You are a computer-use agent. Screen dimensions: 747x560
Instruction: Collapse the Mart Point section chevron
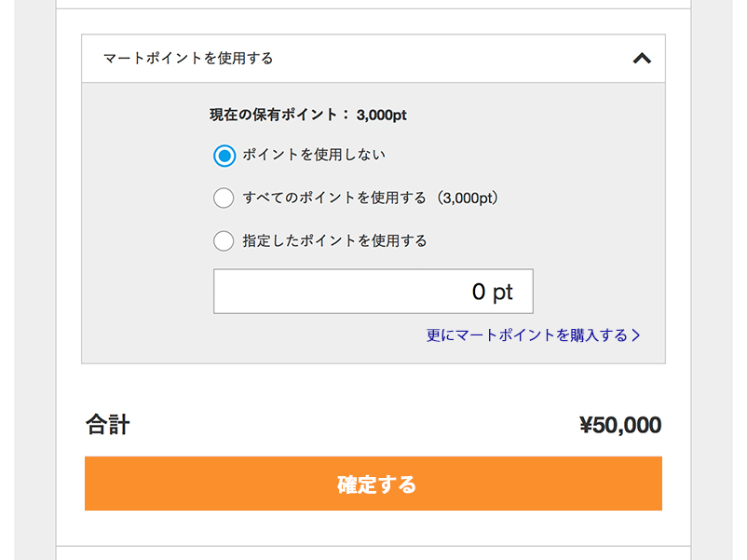(641, 59)
